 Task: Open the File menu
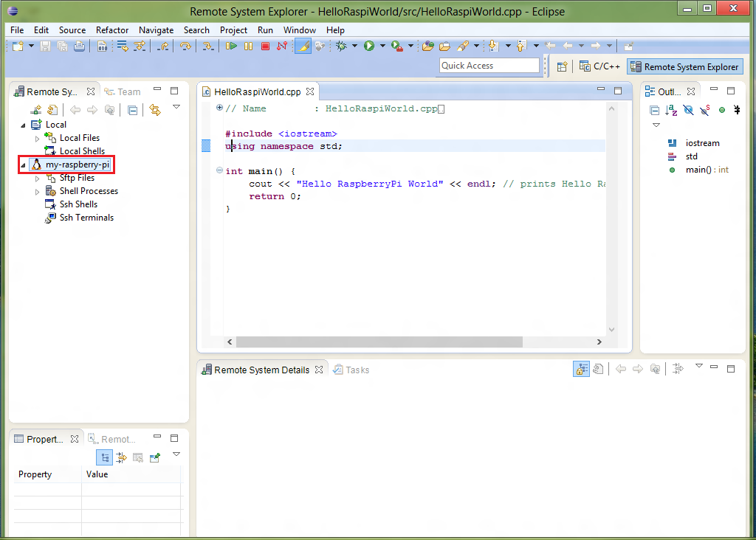(17, 30)
